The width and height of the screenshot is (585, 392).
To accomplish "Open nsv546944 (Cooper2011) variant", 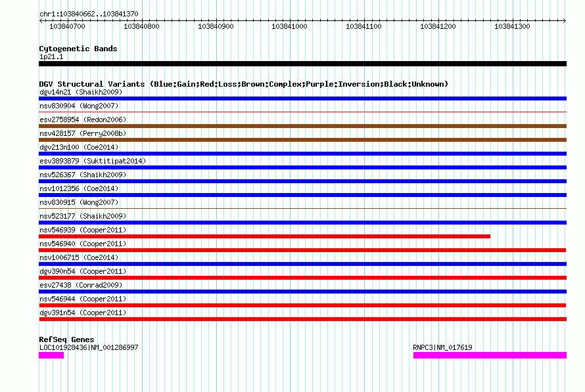I will point(83,299).
